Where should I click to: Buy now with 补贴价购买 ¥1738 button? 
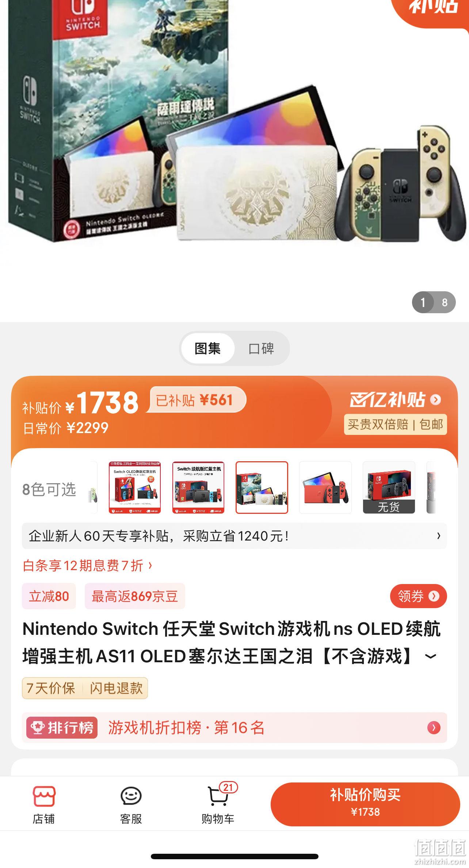point(365,804)
